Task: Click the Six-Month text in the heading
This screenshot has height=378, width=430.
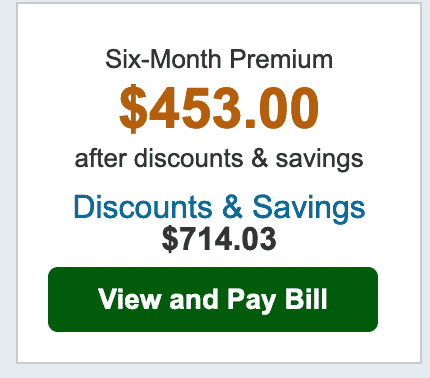Action: (x=163, y=59)
